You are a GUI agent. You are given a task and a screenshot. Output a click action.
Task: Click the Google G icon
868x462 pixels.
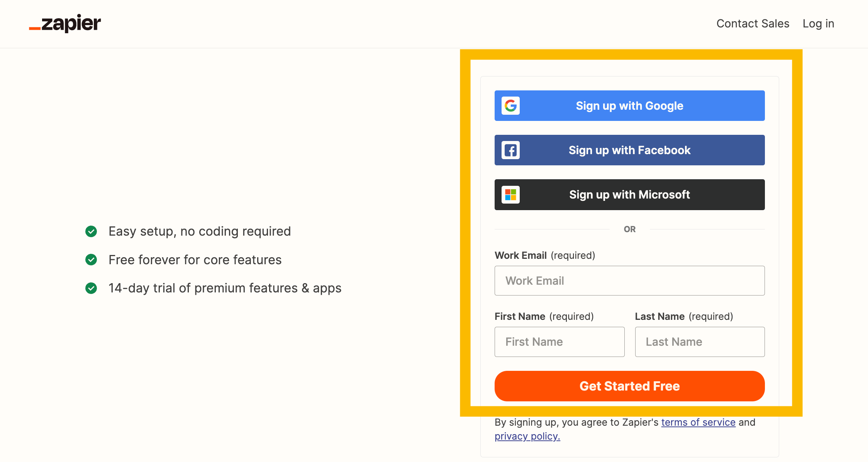[x=510, y=106]
